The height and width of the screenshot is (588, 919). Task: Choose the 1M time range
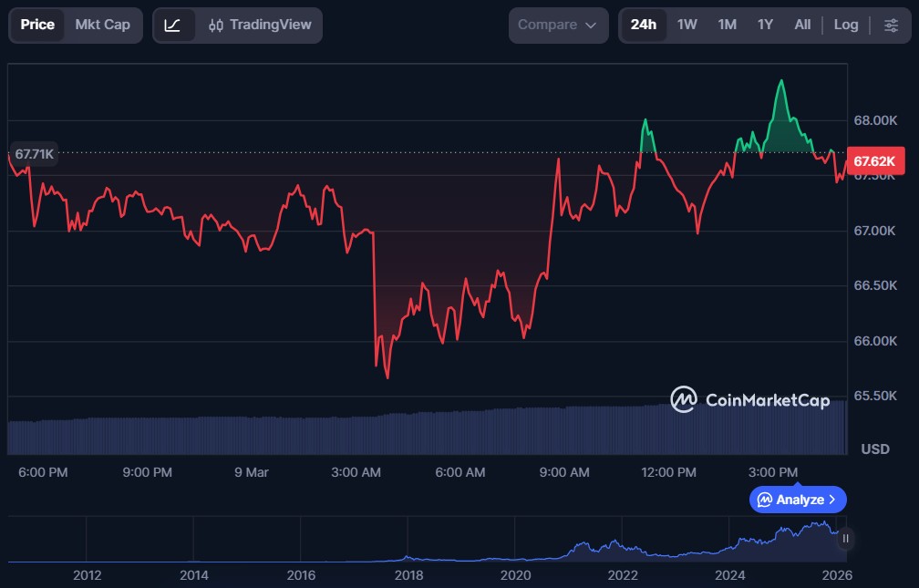[x=727, y=25]
